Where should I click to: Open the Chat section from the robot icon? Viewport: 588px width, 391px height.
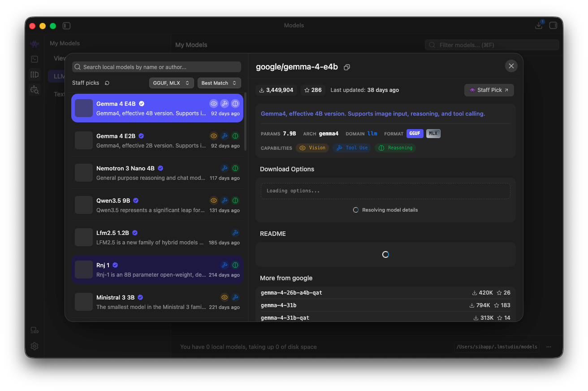point(35,44)
